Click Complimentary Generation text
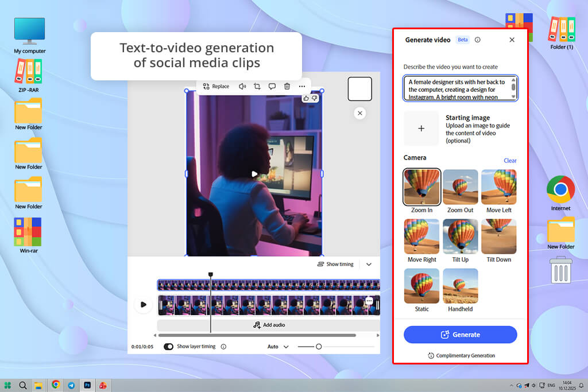Screen dimensions: 588x392 pyautogui.click(x=465, y=356)
